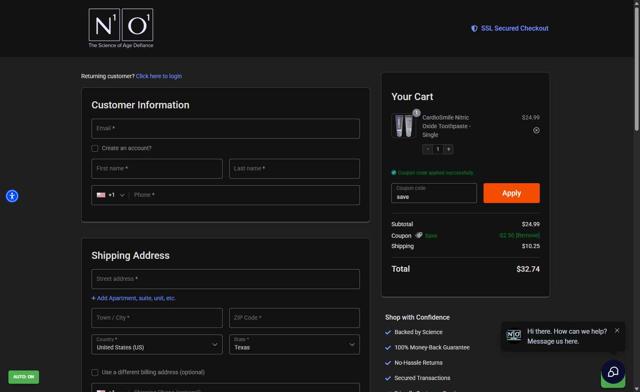
Task: Click the SSL shield icon
Action: point(474,28)
